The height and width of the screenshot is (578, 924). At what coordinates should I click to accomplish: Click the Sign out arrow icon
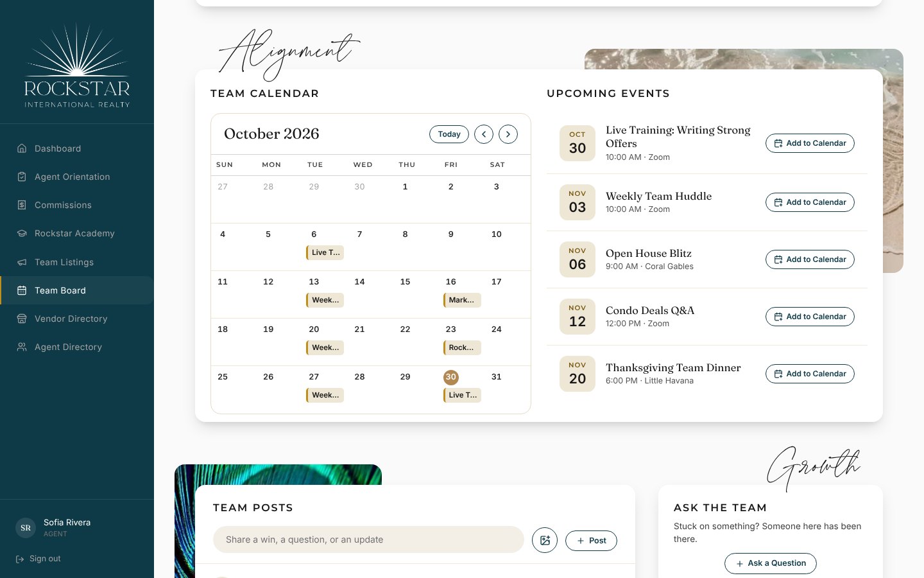[20, 559]
